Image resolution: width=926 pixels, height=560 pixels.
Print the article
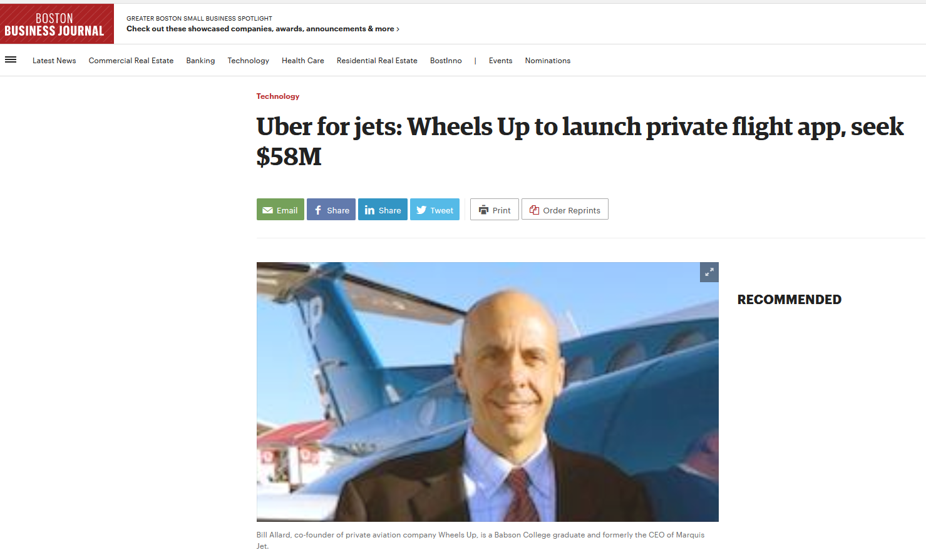coord(495,210)
